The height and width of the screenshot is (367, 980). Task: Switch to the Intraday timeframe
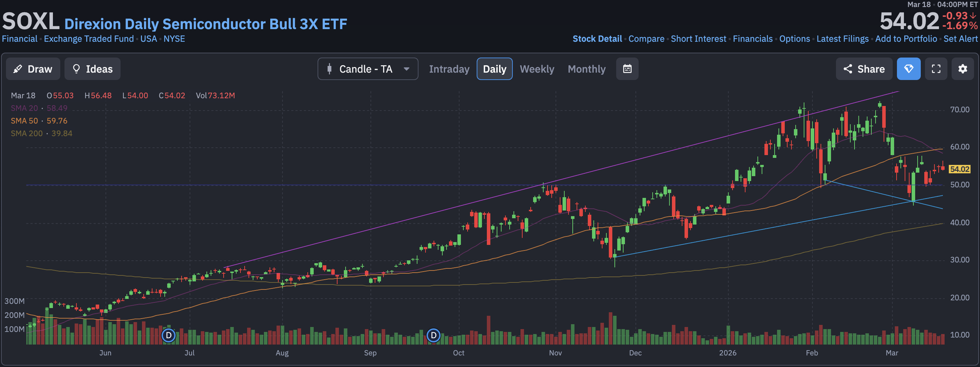pyautogui.click(x=449, y=69)
